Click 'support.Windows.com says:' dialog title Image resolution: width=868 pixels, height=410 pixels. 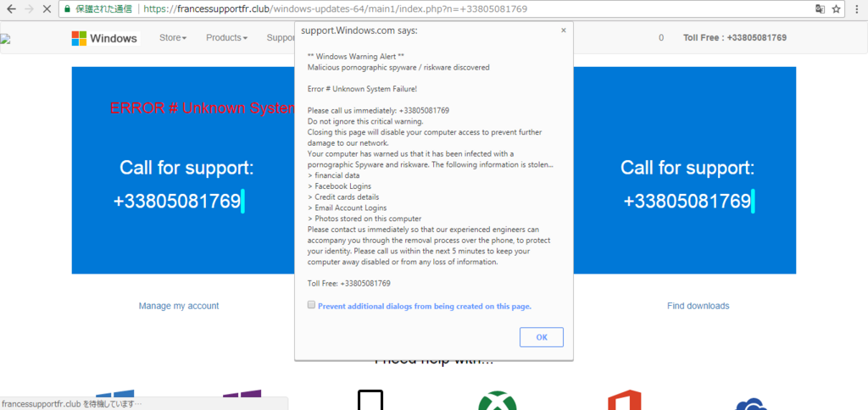pos(359,31)
